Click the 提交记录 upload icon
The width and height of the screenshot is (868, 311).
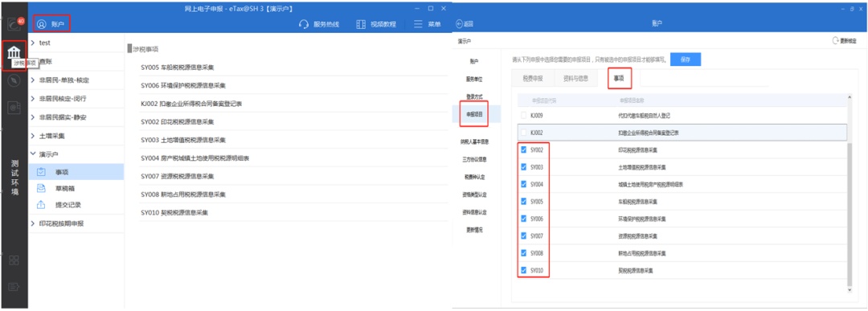(41, 205)
